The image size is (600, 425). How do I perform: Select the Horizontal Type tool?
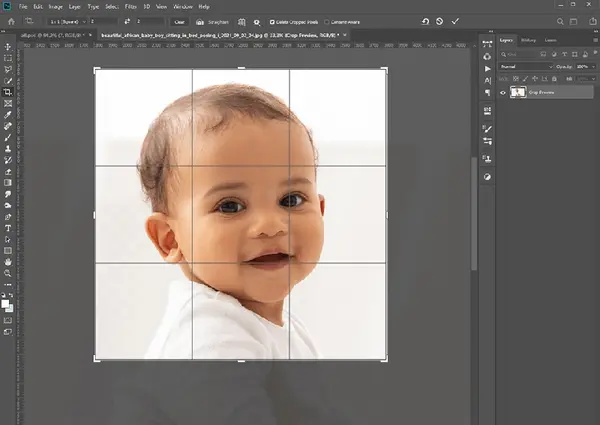[x=8, y=228]
